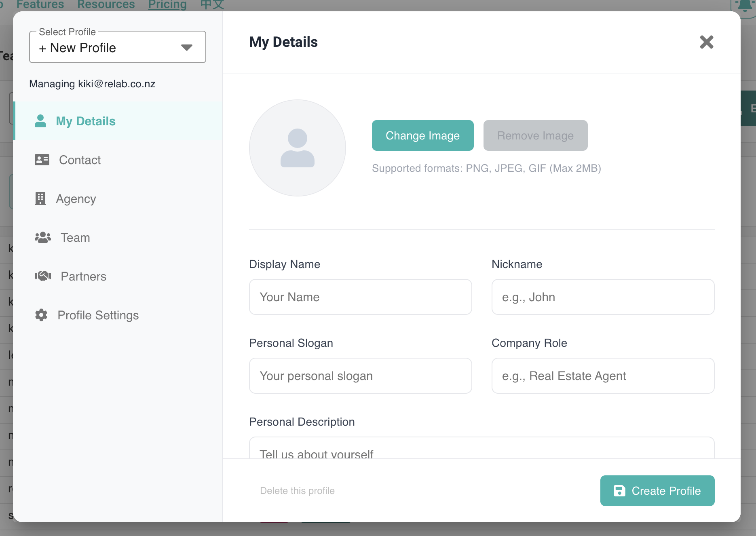Open Pricing link in the background page
Viewport: 756px width, 536px height.
pyautogui.click(x=167, y=5)
